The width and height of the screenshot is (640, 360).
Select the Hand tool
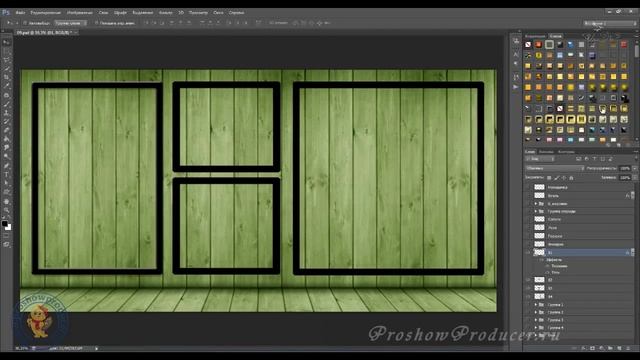tap(7, 201)
